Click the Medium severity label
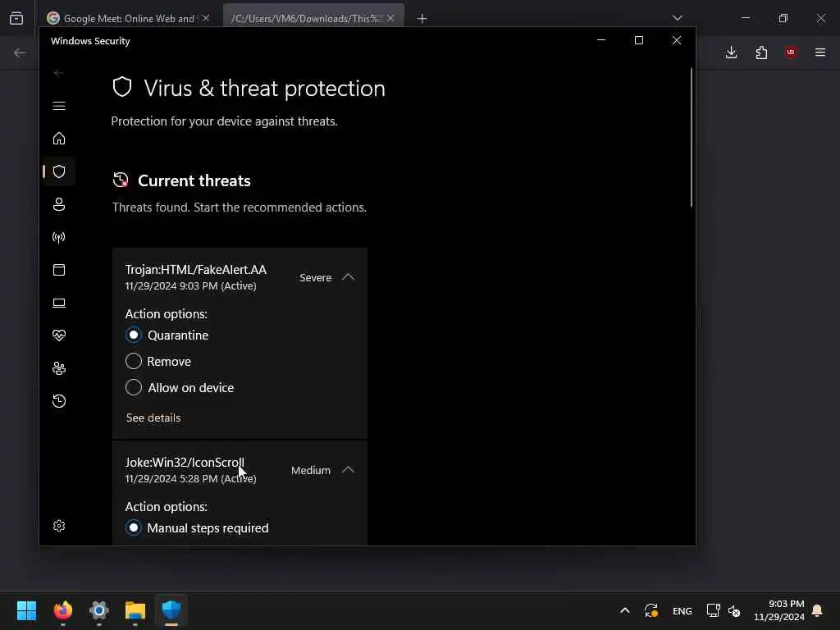Viewport: 840px width, 630px height. (x=311, y=470)
